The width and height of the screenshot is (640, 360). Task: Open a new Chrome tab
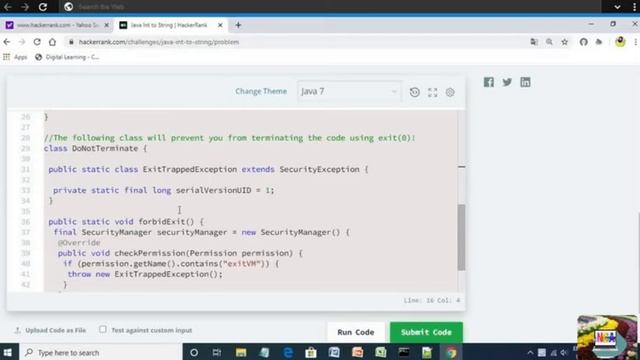[x=238, y=25]
